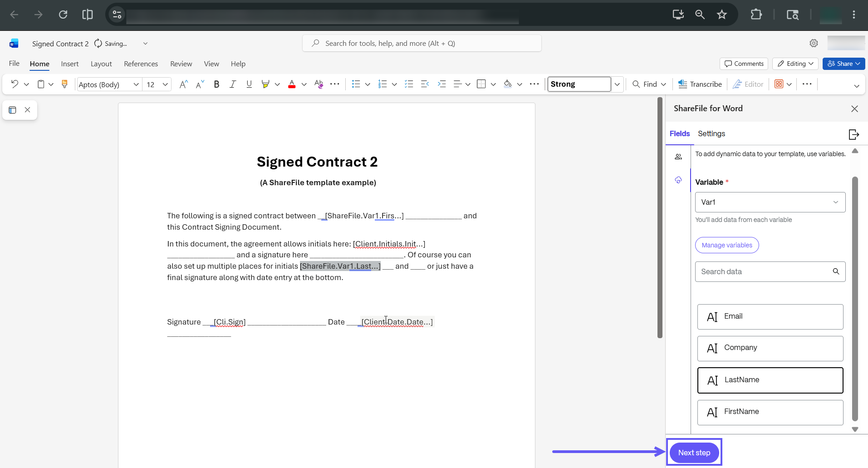The image size is (868, 468).
Task: Open the browser zoom magnifier icon
Action: click(x=700, y=15)
